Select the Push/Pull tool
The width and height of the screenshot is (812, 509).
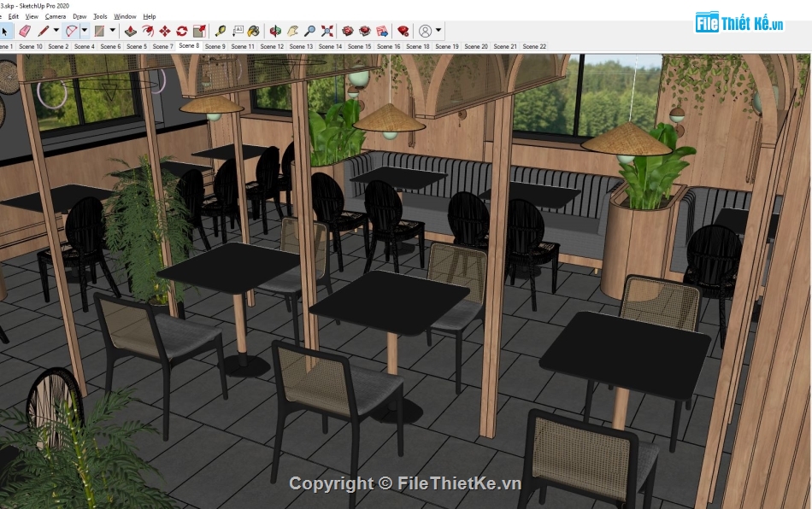[x=131, y=32]
